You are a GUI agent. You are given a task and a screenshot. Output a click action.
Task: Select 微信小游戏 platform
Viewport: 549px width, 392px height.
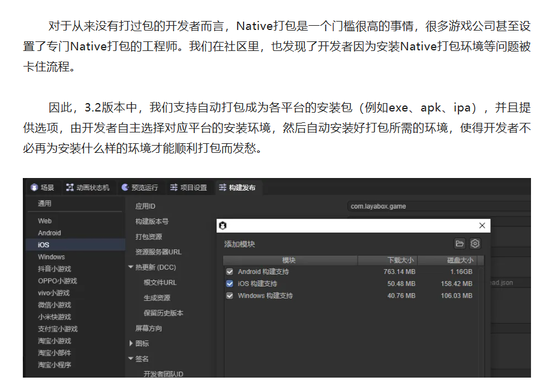pyautogui.click(x=76, y=305)
